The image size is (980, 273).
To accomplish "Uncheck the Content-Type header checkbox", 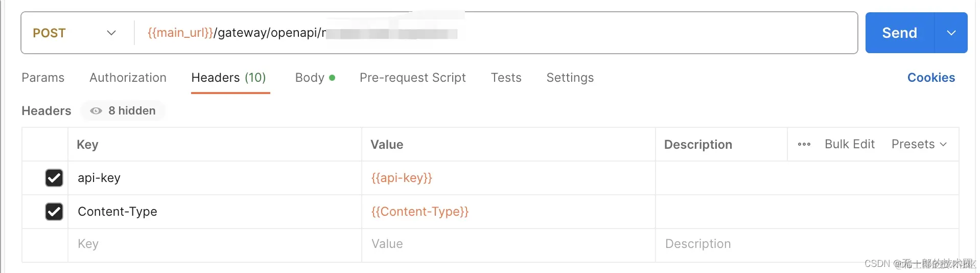I will 54,212.
